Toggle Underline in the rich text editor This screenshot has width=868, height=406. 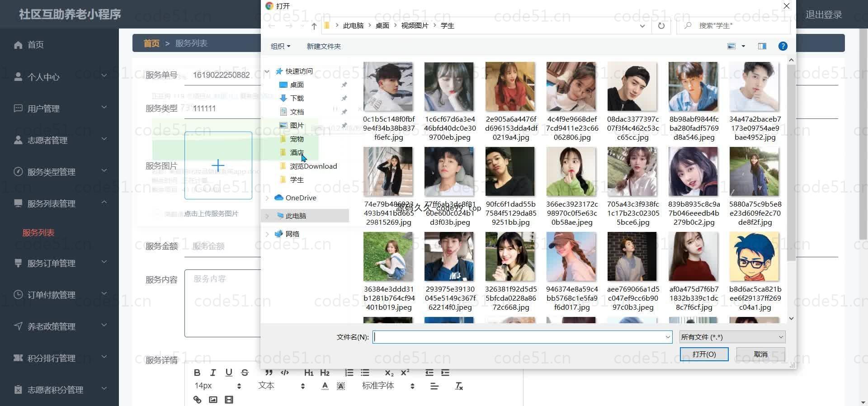[229, 373]
